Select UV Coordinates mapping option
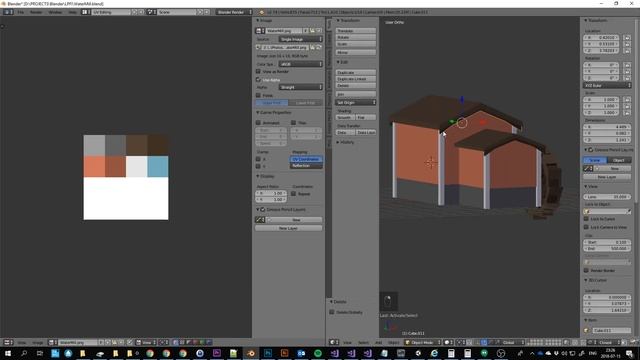 306,159
